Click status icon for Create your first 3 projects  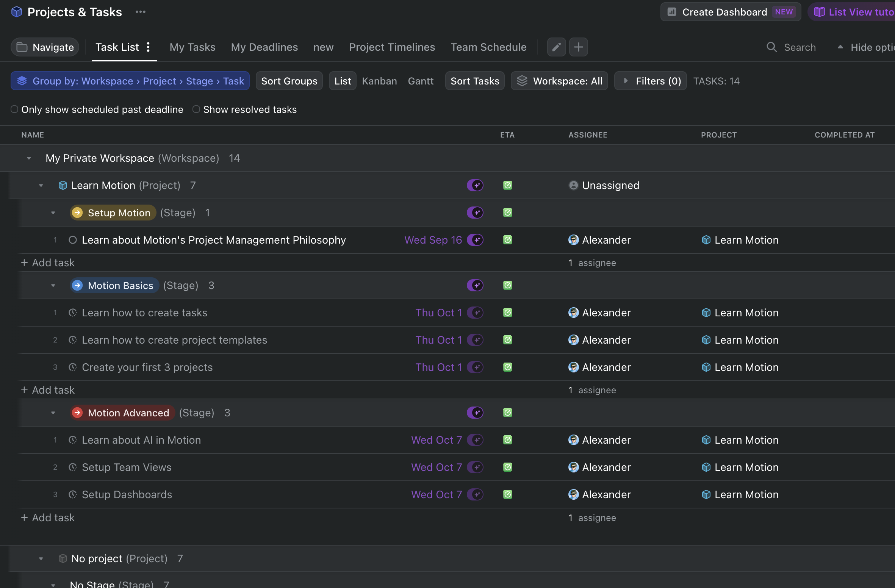(73, 367)
